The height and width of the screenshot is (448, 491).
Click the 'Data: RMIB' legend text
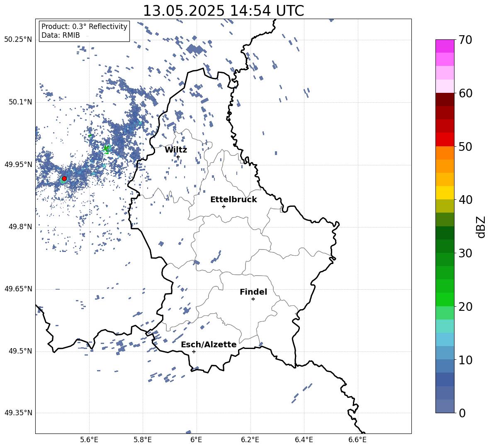tap(61, 35)
